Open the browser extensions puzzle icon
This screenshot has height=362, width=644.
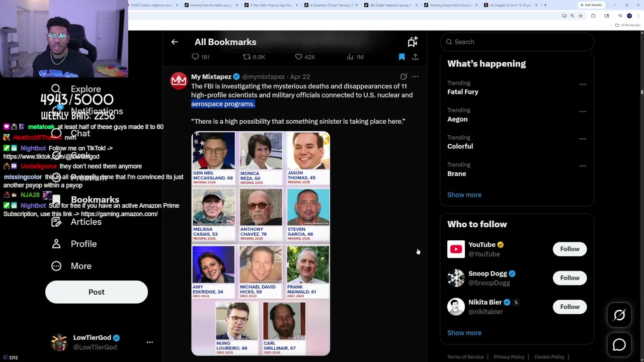coord(593,16)
